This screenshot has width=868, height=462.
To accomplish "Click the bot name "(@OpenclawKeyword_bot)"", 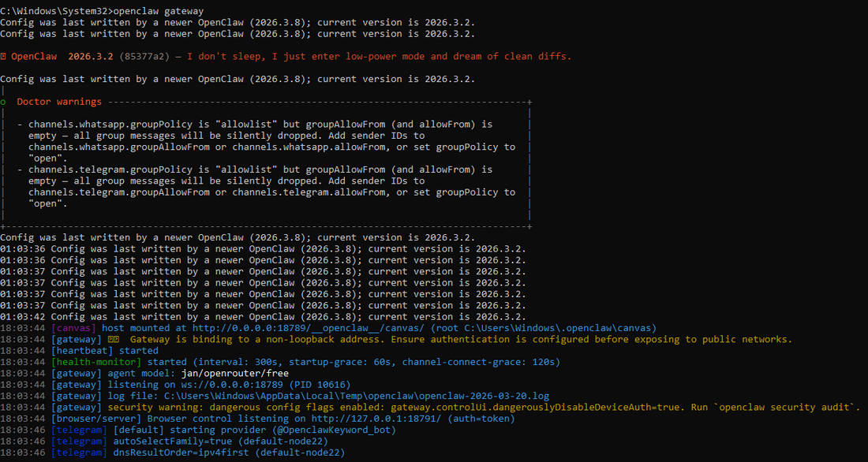I will click(x=334, y=430).
